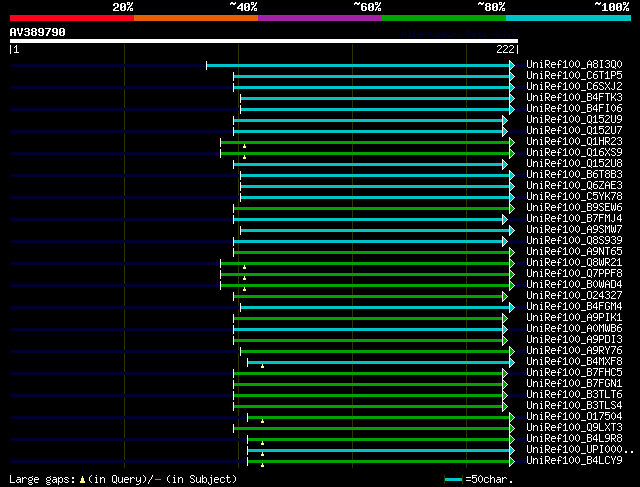Select UniRef100_B7FMJ4 label

(574, 219)
